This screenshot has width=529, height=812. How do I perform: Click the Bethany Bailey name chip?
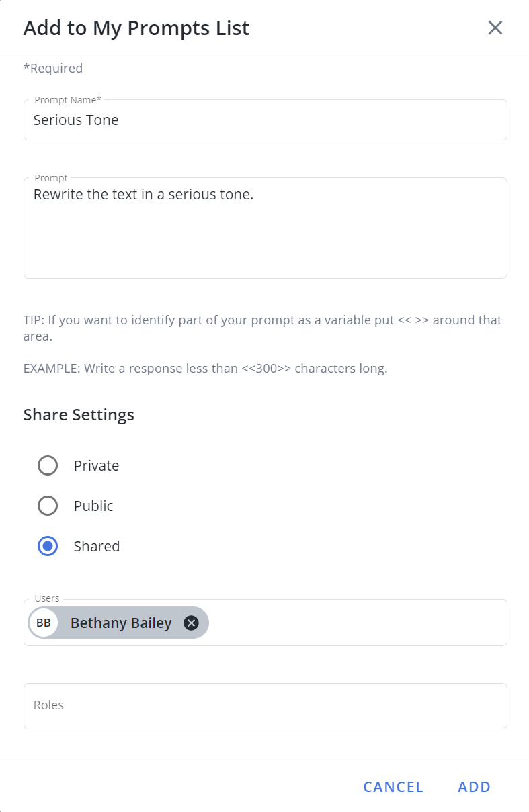tap(118, 623)
